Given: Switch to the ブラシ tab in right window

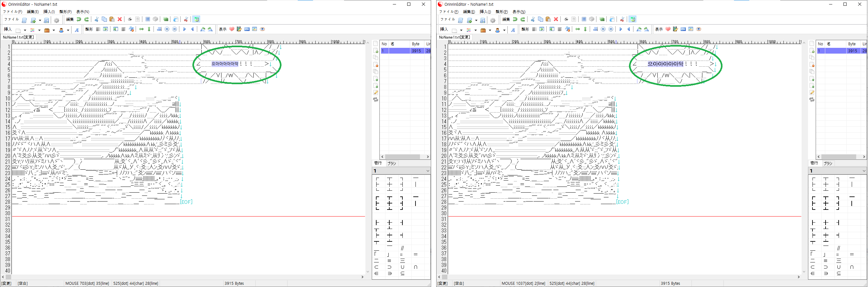Looking at the screenshot, I should (828, 163).
